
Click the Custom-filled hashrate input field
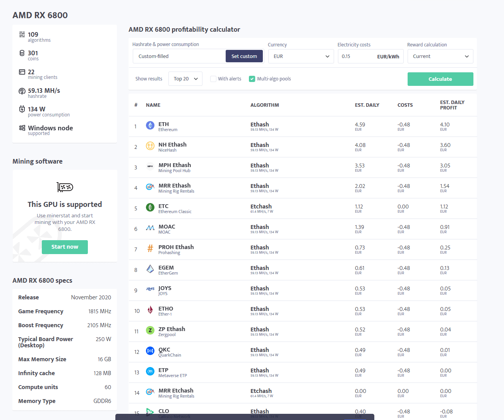(x=179, y=56)
